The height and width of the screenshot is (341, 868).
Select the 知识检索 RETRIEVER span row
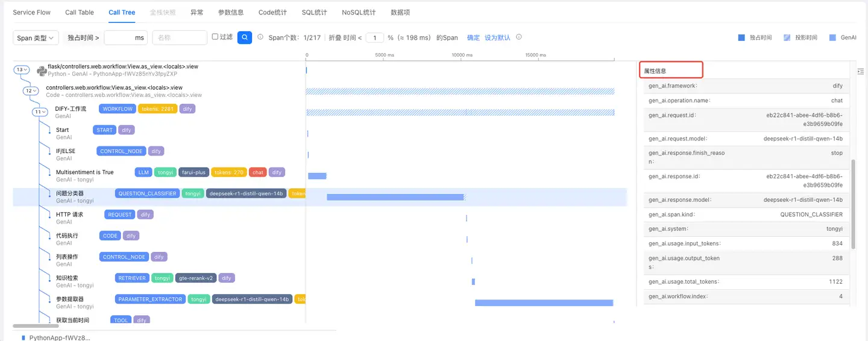click(x=66, y=278)
